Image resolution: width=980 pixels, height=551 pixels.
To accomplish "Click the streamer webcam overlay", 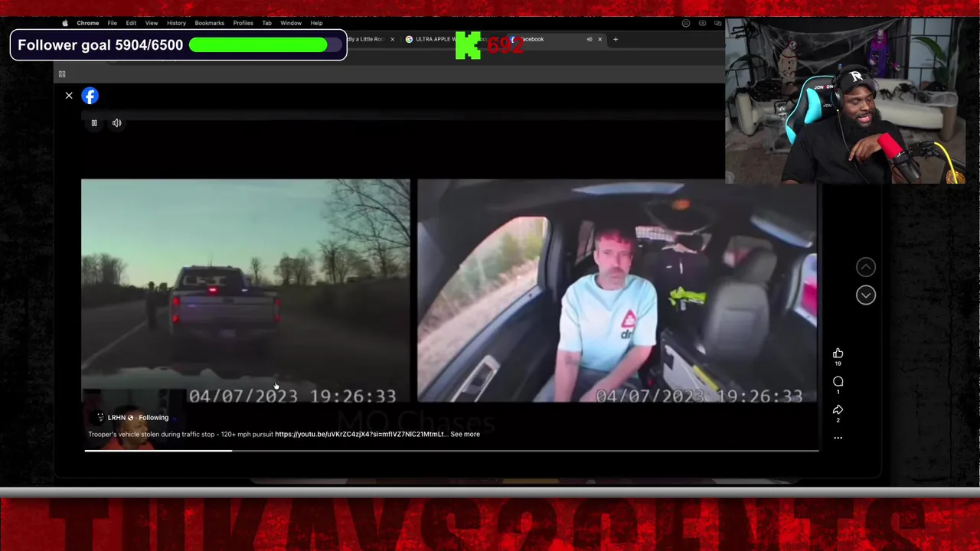I will (845, 101).
